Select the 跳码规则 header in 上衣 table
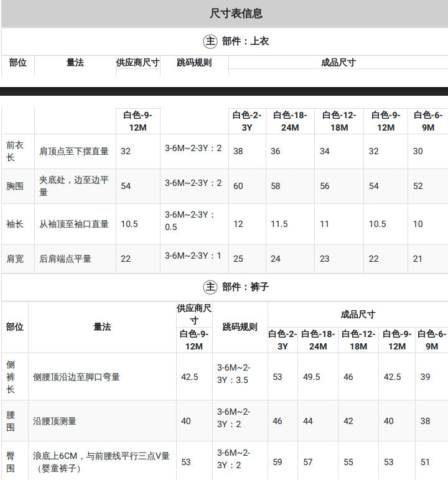The height and width of the screenshot is (480, 448). coord(194,63)
